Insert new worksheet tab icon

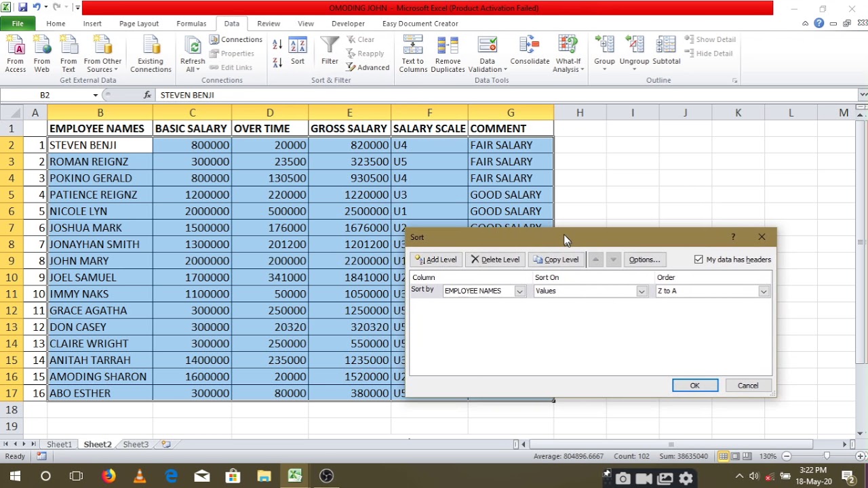165,445
